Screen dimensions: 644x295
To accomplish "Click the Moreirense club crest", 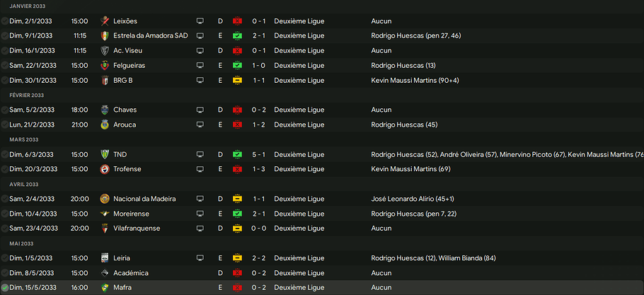I will pos(105,214).
